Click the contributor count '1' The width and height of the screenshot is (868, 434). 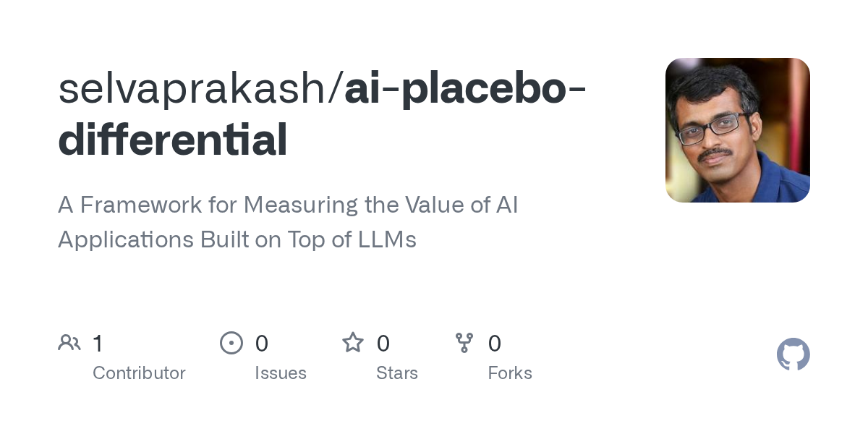(x=98, y=344)
